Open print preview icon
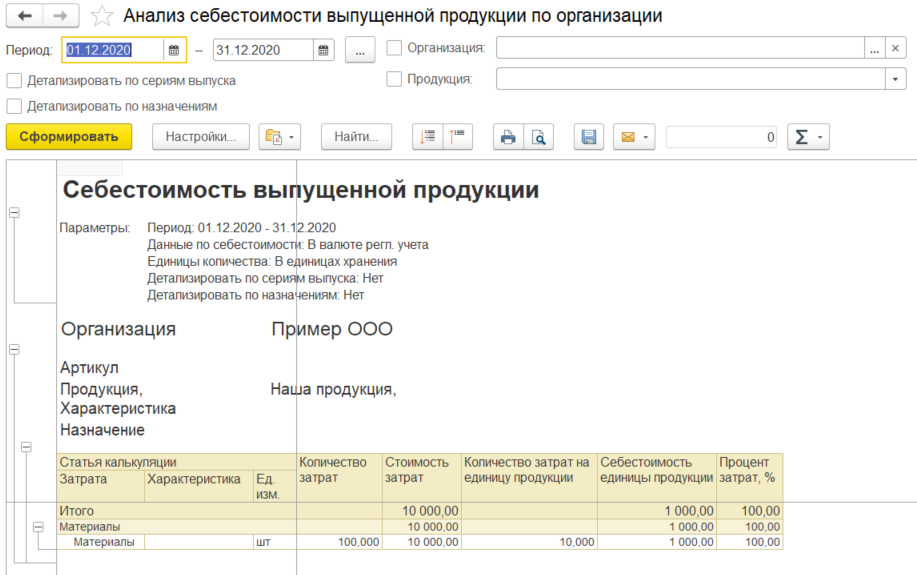Screen dimensions: 917x575 coord(539,137)
